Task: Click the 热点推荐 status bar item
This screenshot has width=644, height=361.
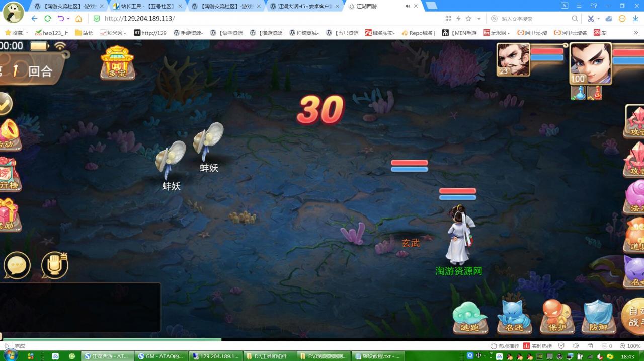Action: tap(505, 346)
